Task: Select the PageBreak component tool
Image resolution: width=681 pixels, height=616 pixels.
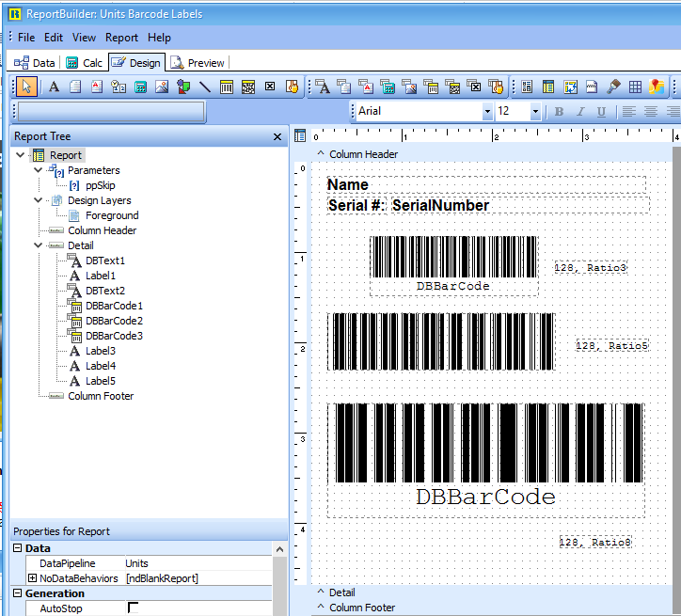Action: (592, 87)
